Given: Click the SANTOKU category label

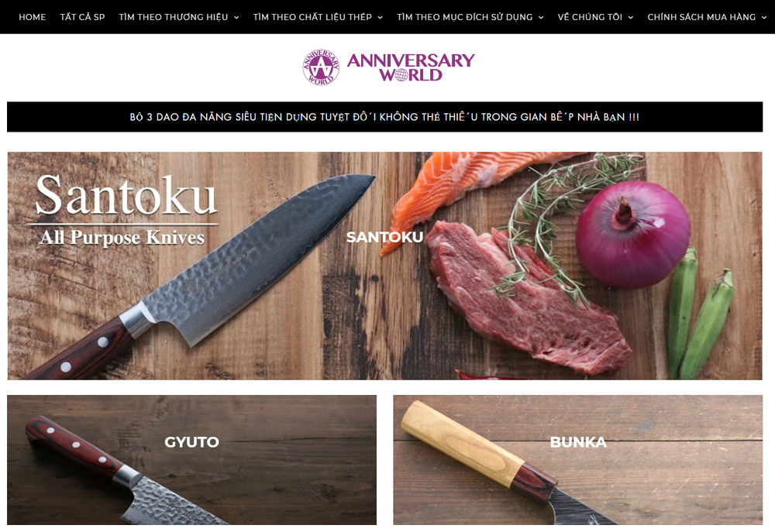Looking at the screenshot, I should [384, 237].
